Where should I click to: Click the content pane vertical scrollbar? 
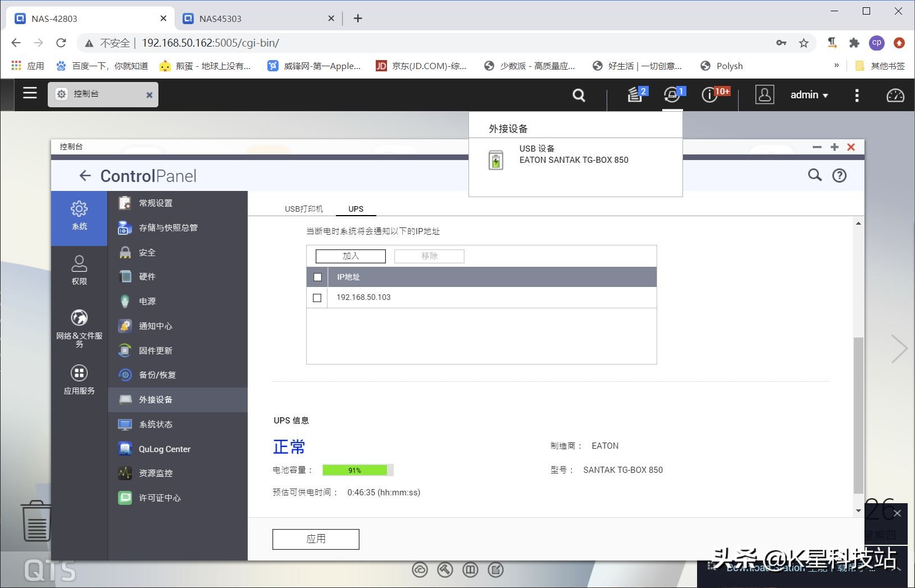coord(858,416)
